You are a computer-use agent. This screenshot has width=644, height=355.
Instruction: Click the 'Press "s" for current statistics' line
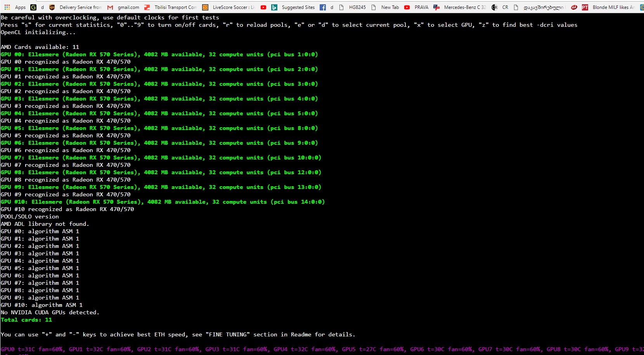point(289,25)
